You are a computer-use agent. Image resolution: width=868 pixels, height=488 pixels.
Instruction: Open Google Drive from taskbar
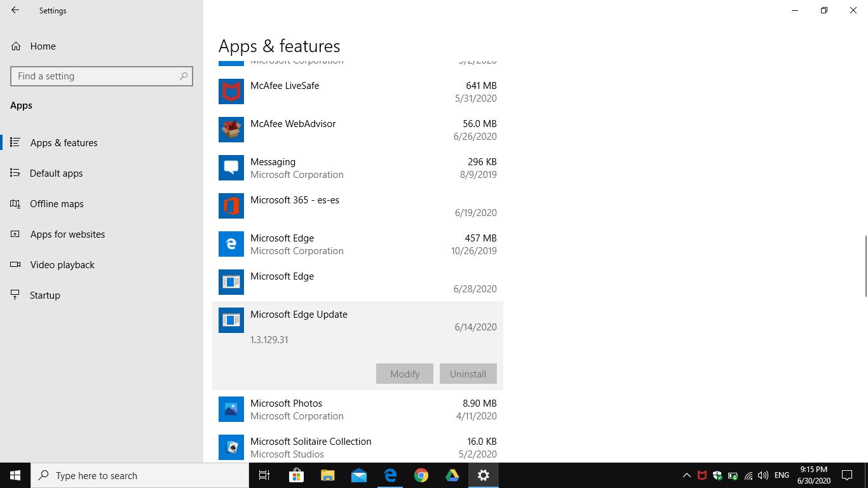[x=452, y=475]
